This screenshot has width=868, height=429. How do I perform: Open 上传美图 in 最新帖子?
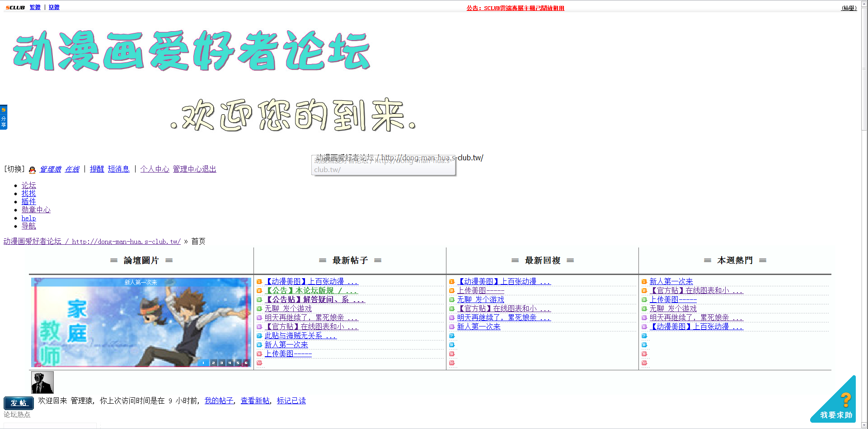point(288,354)
